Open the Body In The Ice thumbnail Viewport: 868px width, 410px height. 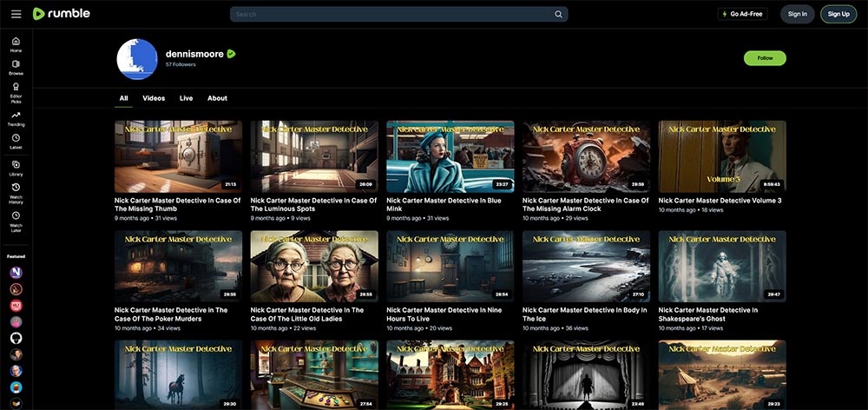pos(586,267)
